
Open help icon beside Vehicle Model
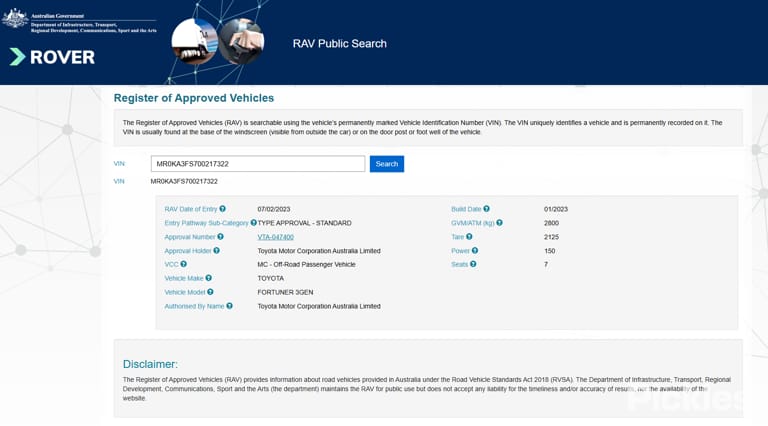(210, 292)
